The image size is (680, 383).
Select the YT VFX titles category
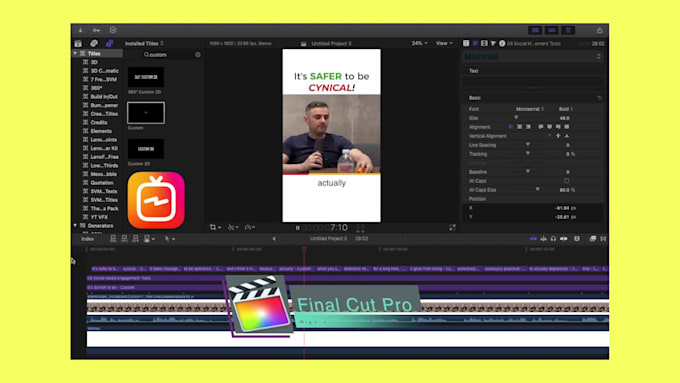[x=99, y=217]
